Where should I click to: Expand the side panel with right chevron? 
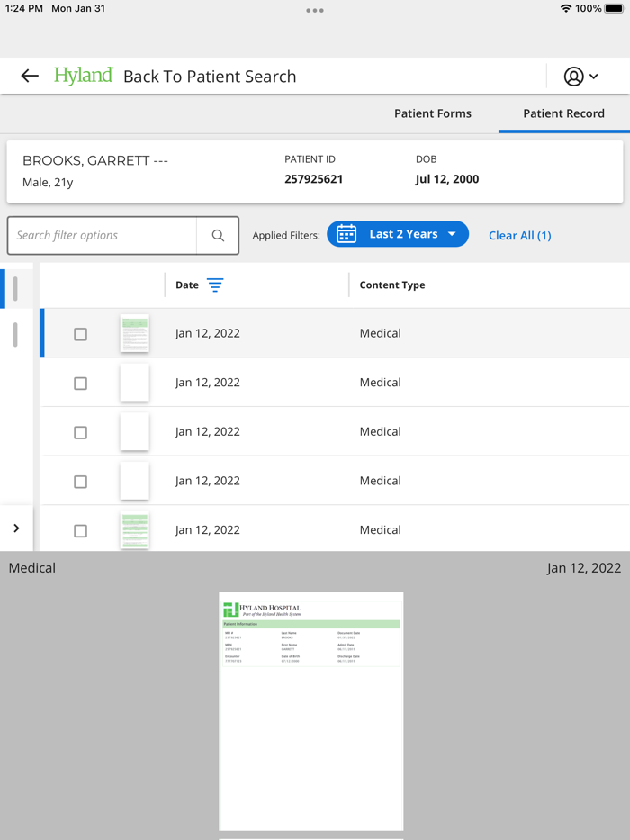pyautogui.click(x=16, y=528)
